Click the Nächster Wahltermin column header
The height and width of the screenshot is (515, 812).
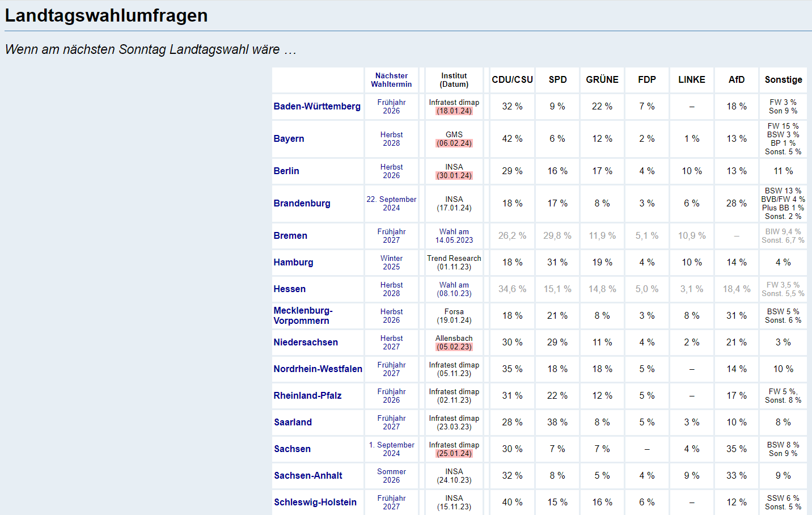coord(391,80)
